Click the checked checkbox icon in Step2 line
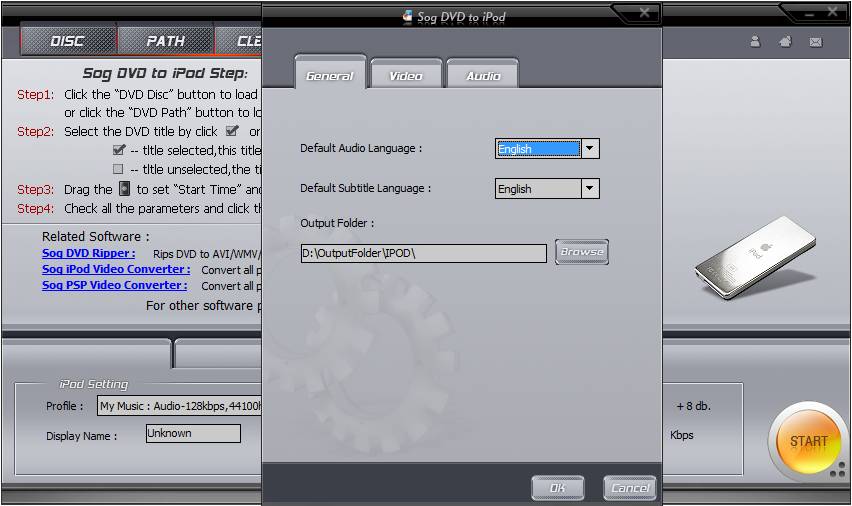The image size is (852, 506). click(x=232, y=131)
